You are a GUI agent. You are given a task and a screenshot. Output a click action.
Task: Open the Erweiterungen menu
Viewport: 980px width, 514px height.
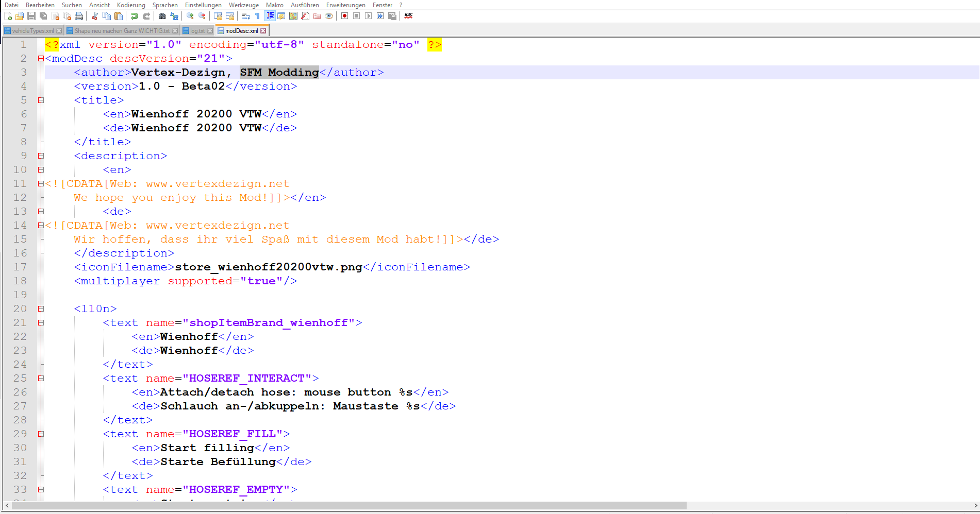[346, 5]
